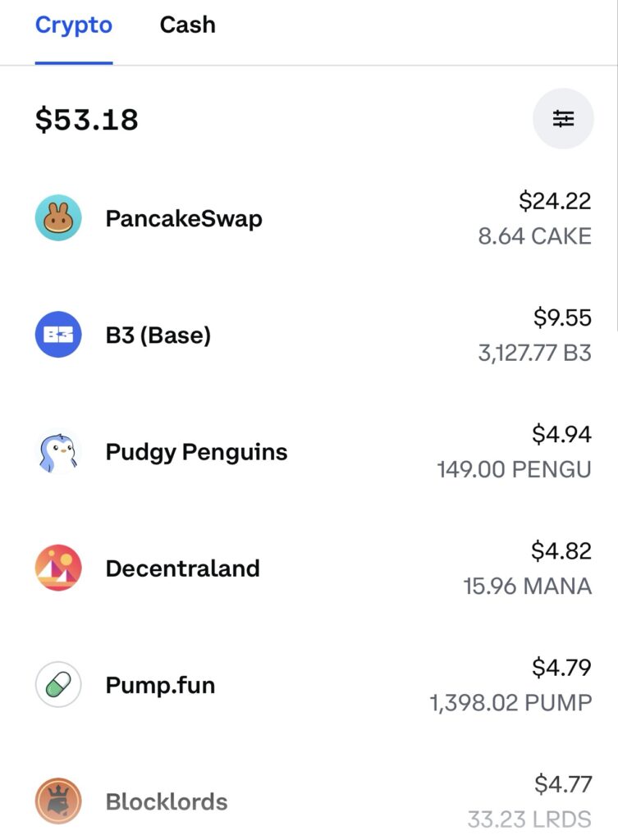Click the 149.00 PENGU amount
The image size is (618, 840).
pyautogui.click(x=514, y=470)
